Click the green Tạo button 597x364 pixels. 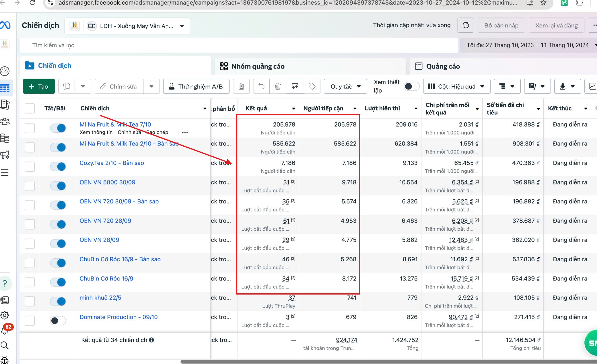(39, 86)
